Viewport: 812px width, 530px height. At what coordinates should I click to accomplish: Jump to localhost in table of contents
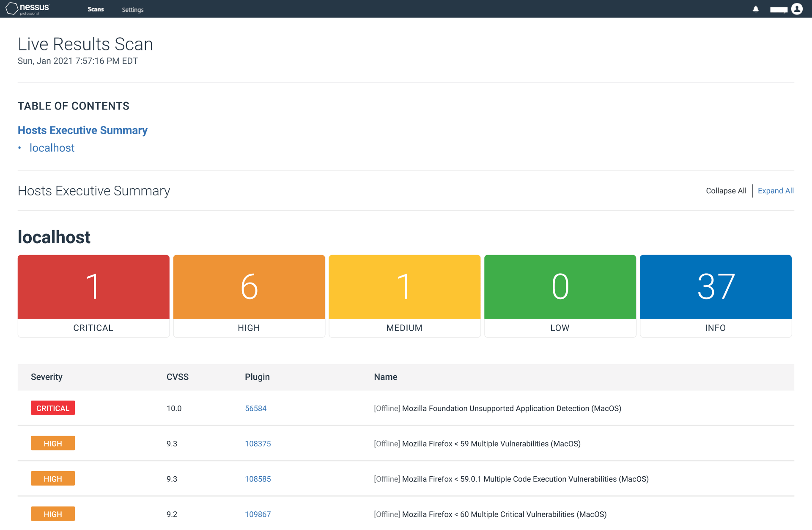[x=52, y=148]
